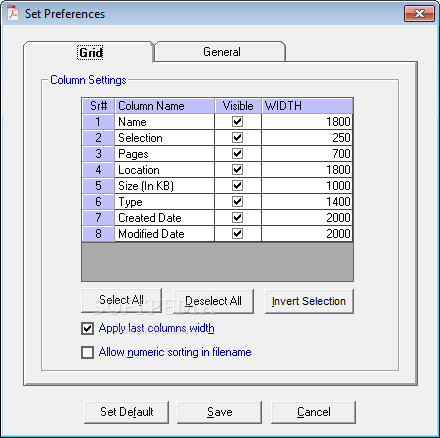Select the 'Selection' column name cell

[x=165, y=138]
